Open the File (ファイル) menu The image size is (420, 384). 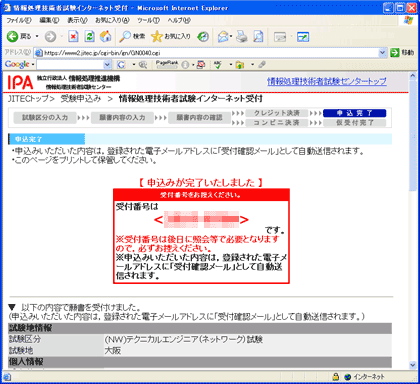point(19,20)
